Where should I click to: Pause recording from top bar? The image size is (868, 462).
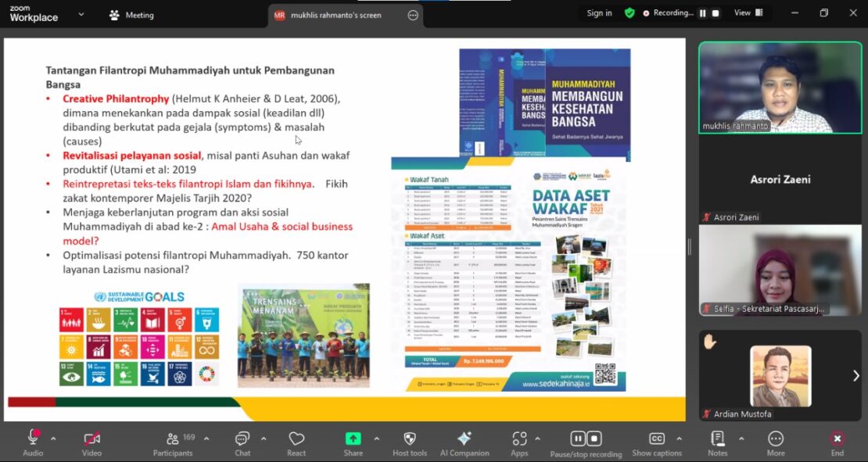click(702, 13)
